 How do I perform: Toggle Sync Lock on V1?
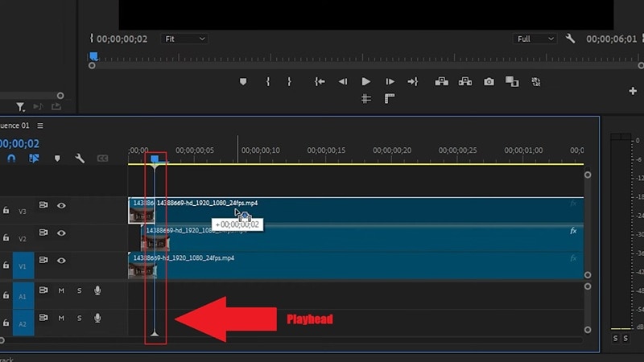coord(43,260)
